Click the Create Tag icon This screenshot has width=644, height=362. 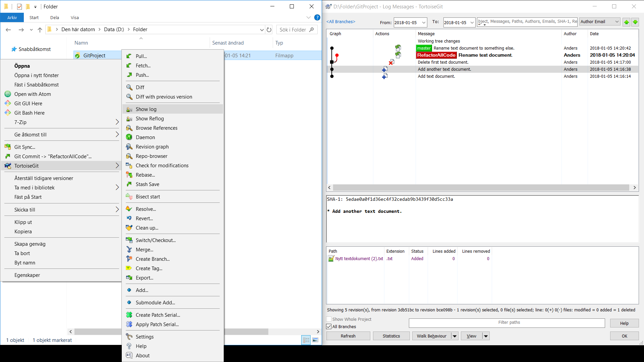pyautogui.click(x=129, y=268)
